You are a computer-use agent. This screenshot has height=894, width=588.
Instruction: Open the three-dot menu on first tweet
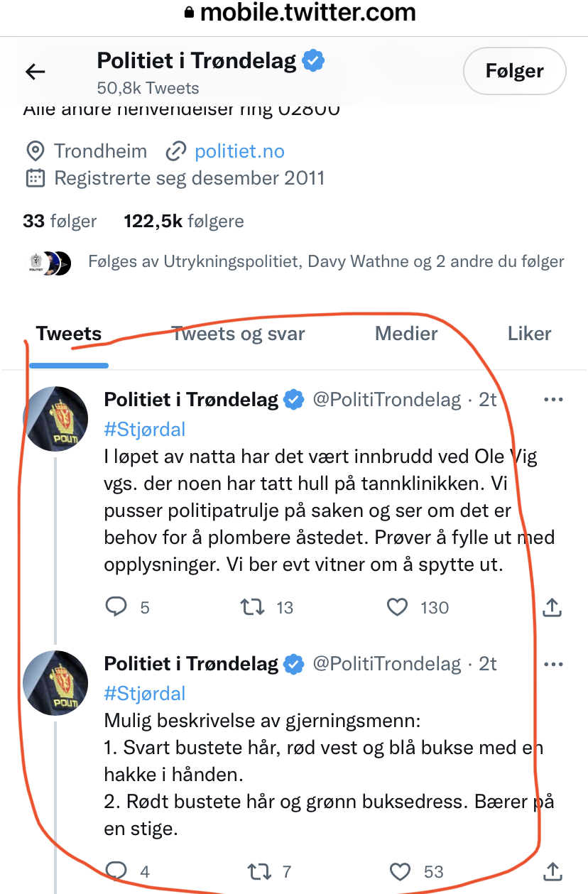pyautogui.click(x=552, y=400)
